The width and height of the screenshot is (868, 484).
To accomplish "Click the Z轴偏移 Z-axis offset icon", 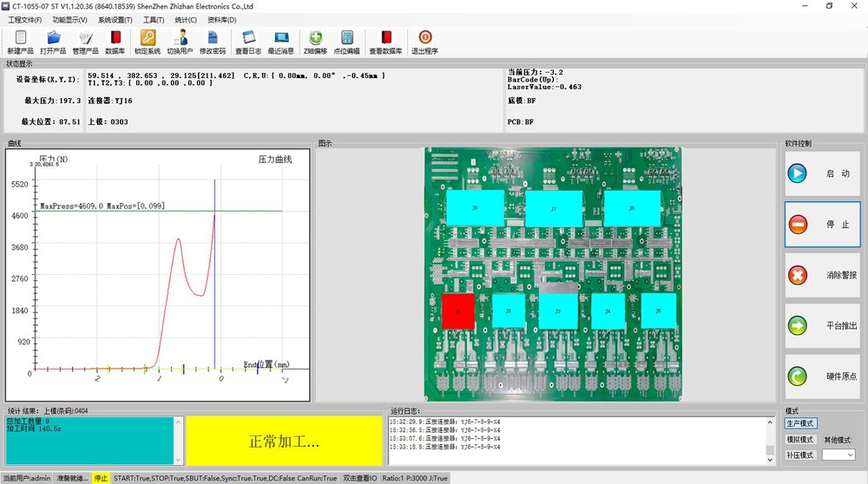I will [x=315, y=42].
